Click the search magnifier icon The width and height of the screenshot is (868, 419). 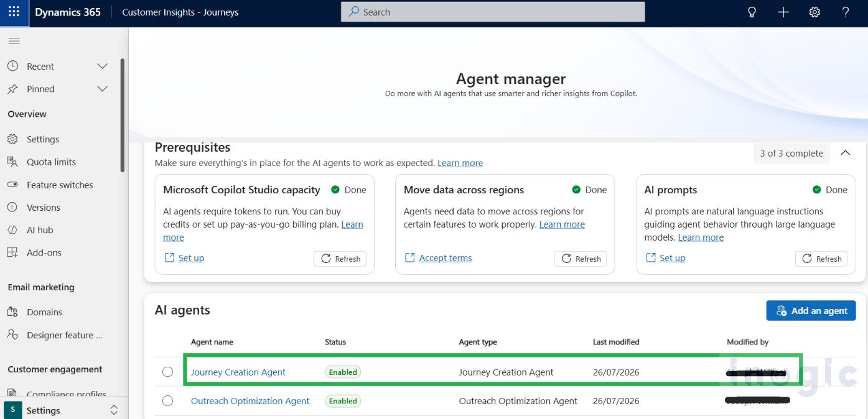pos(353,12)
